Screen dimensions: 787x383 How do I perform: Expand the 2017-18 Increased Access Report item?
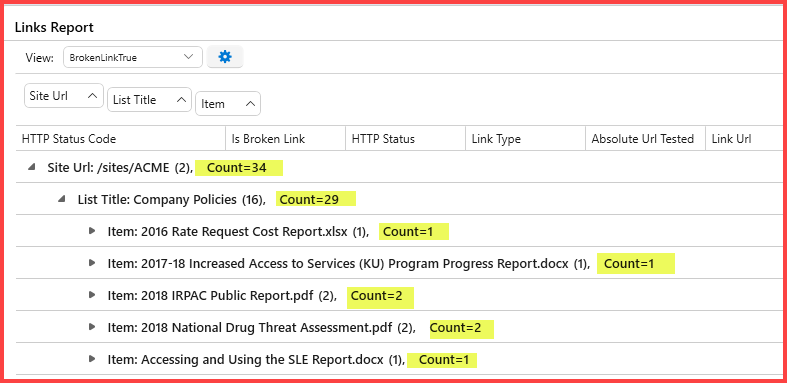click(x=91, y=263)
